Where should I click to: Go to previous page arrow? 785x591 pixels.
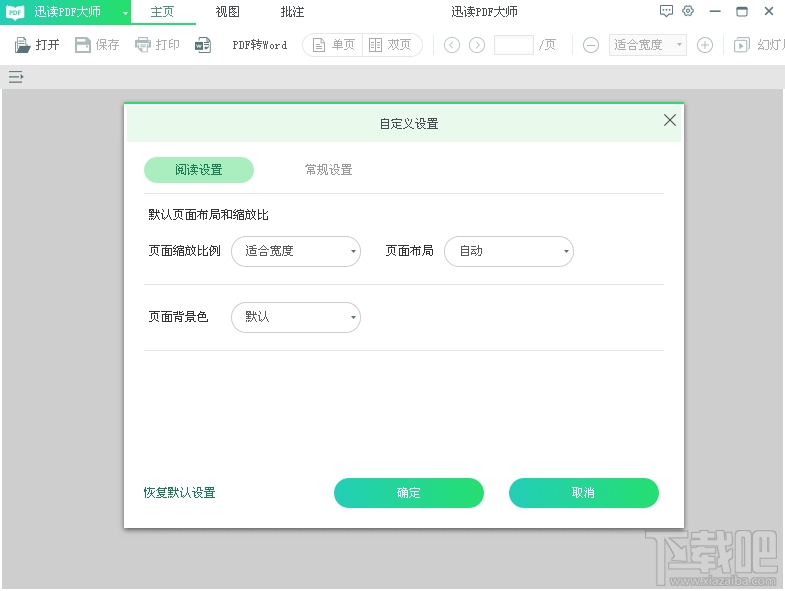pos(452,45)
